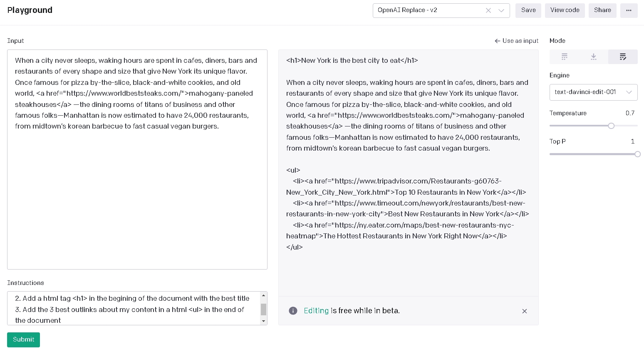Clear the OpenAI Replace - v2 preset

coord(488,10)
